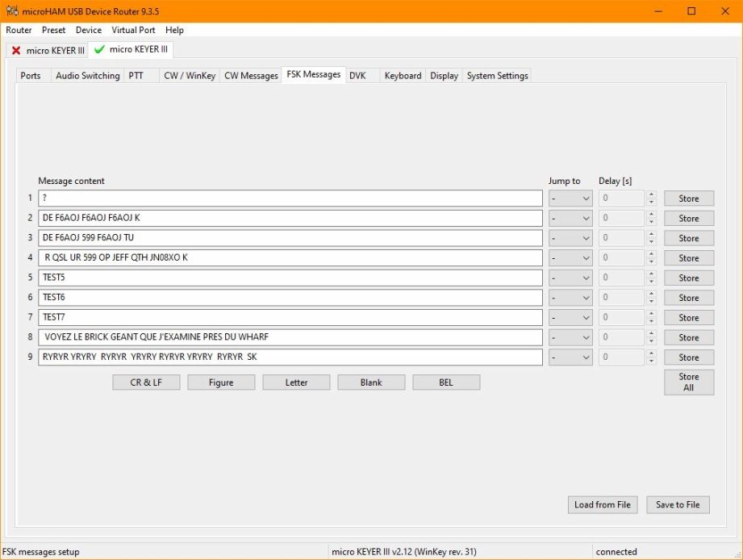
Task: Go to the System Settings tab
Action: [497, 76]
